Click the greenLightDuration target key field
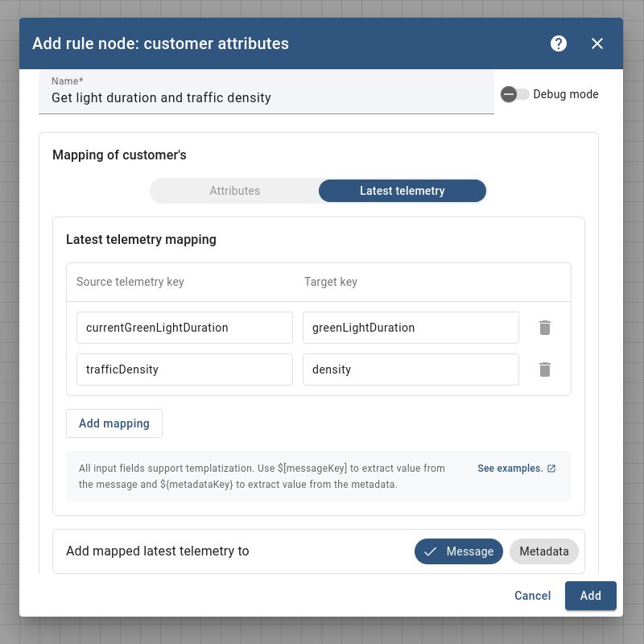The width and height of the screenshot is (644, 644). click(411, 328)
